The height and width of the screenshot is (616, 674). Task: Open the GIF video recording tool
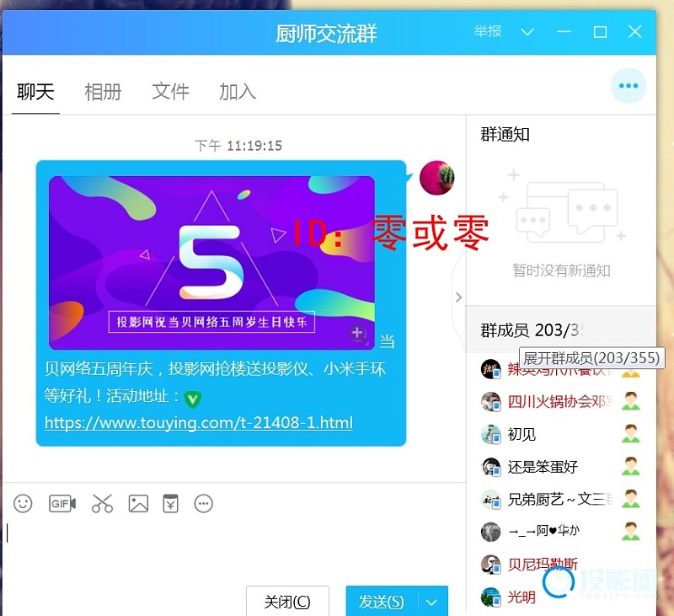tap(62, 503)
